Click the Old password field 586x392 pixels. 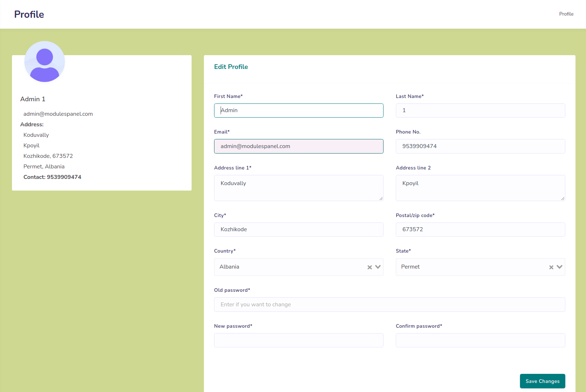point(389,305)
